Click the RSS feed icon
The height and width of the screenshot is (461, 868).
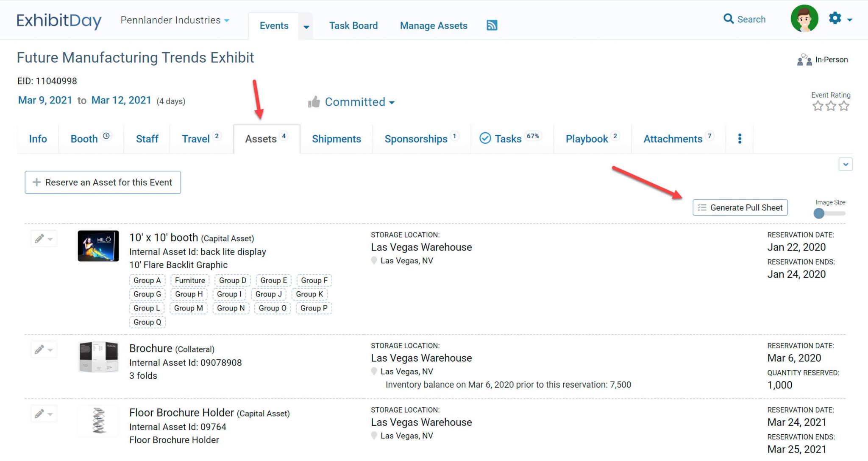pyautogui.click(x=491, y=25)
